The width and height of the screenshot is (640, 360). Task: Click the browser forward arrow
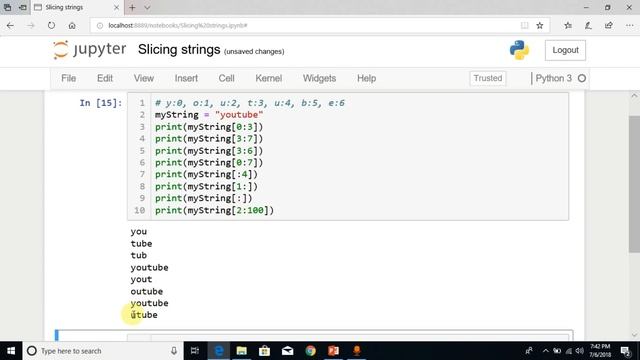(x=31, y=25)
